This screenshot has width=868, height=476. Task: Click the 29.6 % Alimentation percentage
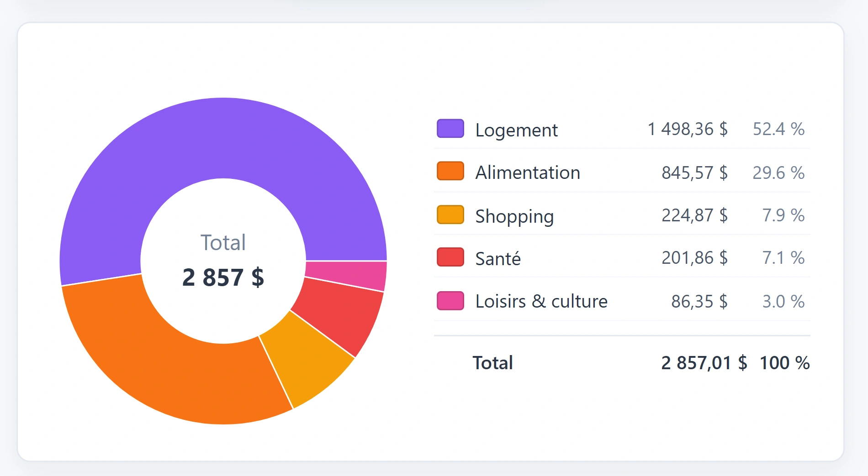(x=778, y=173)
